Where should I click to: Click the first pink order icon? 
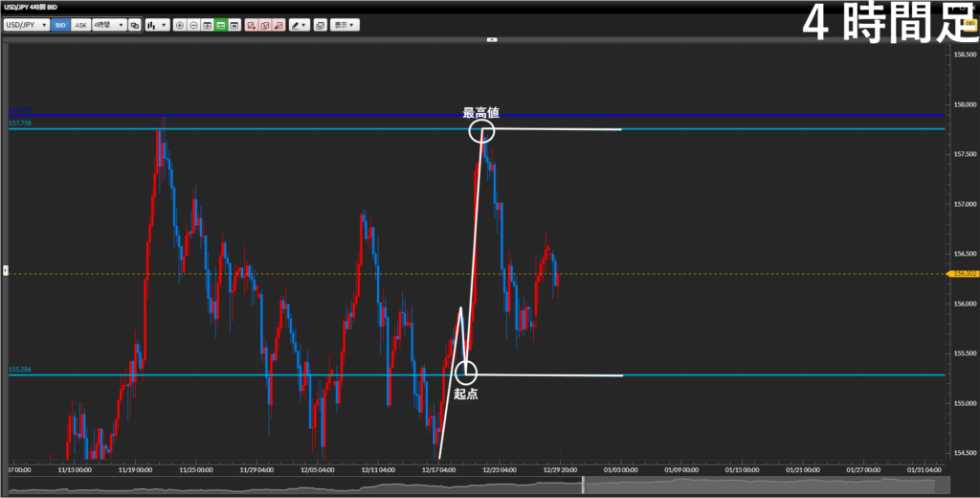click(251, 25)
